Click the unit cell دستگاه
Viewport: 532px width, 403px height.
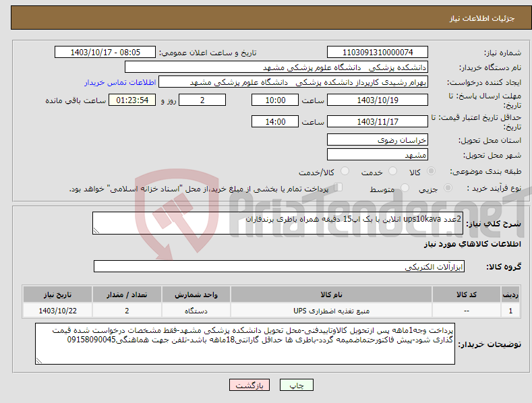196,311
